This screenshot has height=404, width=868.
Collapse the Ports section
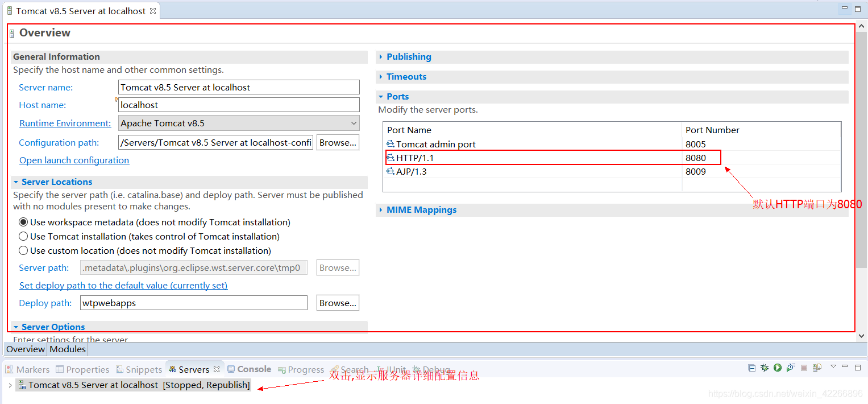pos(381,97)
